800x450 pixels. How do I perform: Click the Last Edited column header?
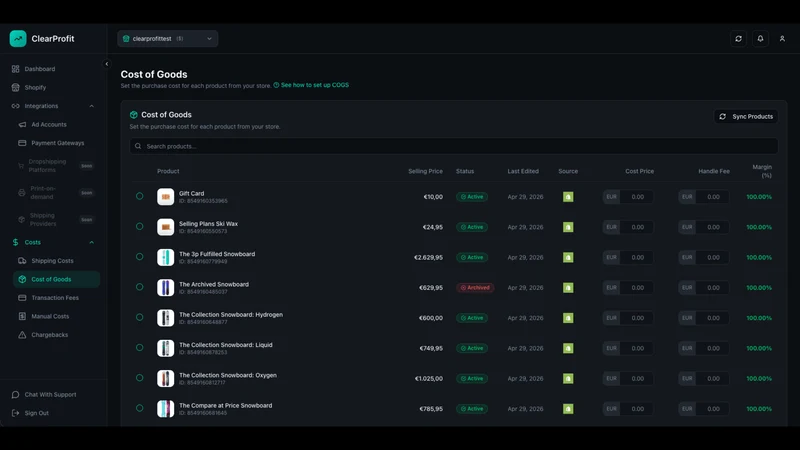click(523, 171)
